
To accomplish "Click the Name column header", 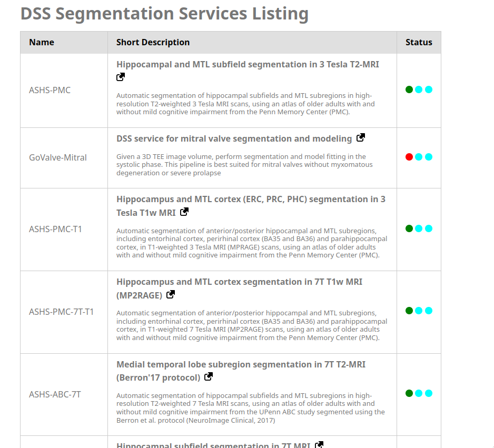I will point(42,43).
